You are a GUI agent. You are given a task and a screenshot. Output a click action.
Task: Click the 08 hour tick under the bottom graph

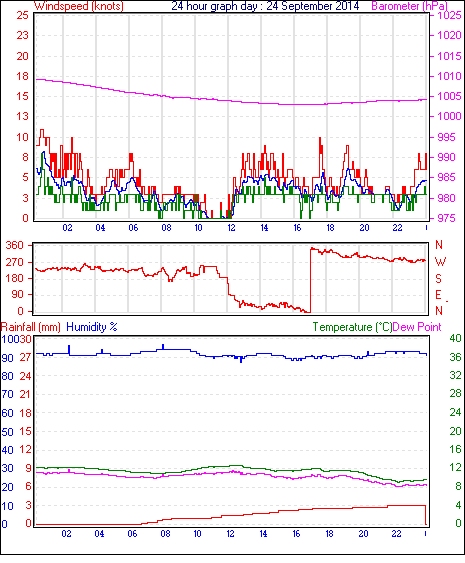(x=165, y=534)
